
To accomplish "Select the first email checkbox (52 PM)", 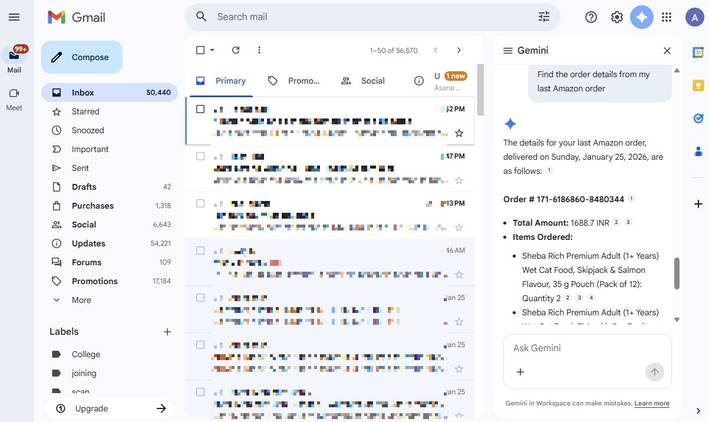I will click(x=200, y=109).
